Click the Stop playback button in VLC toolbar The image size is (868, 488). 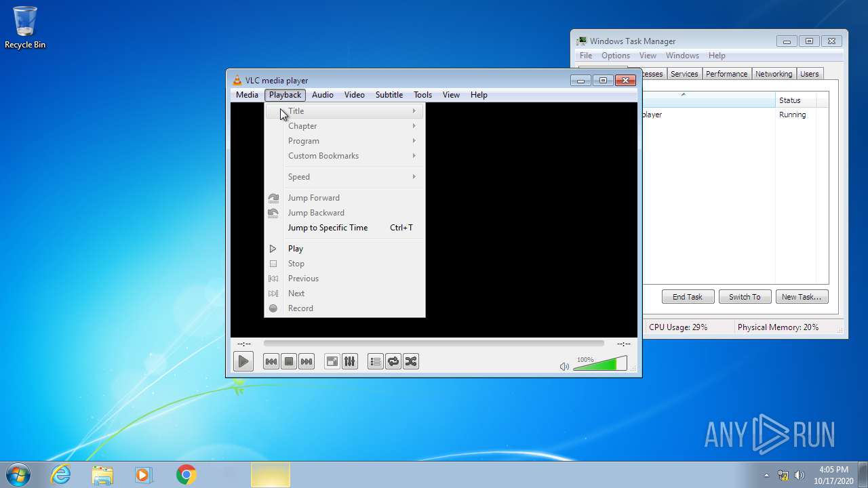coord(289,362)
